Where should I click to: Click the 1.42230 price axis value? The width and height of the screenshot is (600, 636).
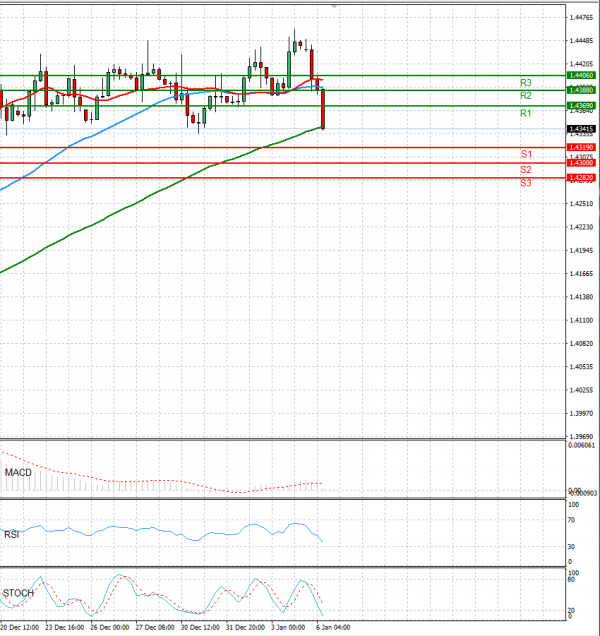(581, 227)
